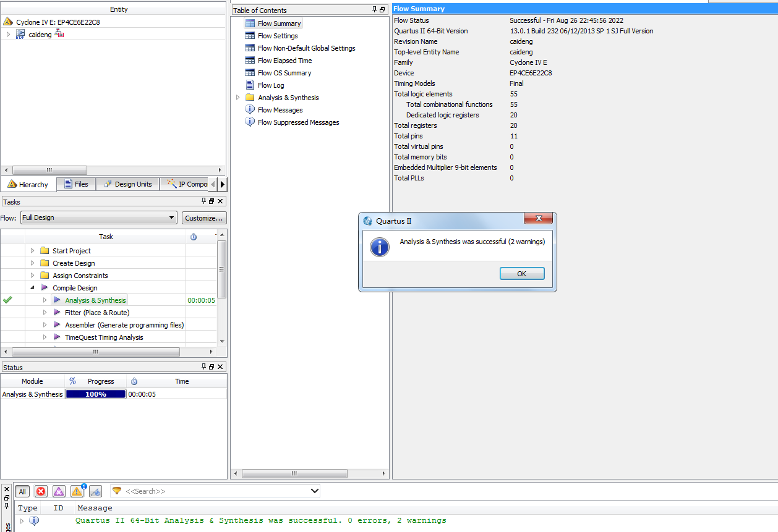Click the Flow Elapsed Time table icon
The width and height of the screenshot is (778, 532).
250,61
